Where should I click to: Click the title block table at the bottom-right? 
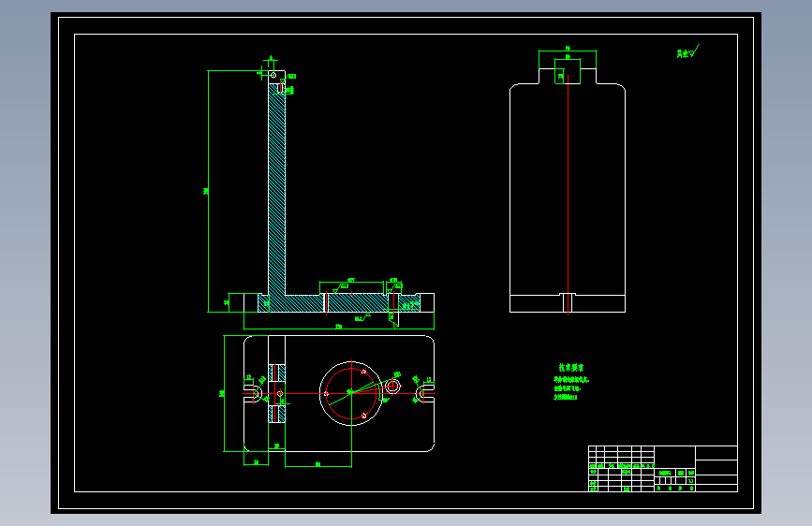663,469
